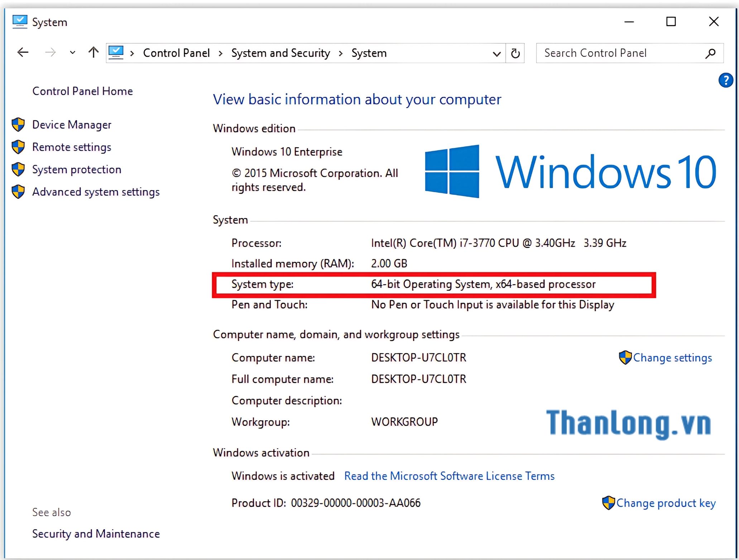Expand the address bar history dropdown
Screen dimensions: 739x560
click(496, 54)
